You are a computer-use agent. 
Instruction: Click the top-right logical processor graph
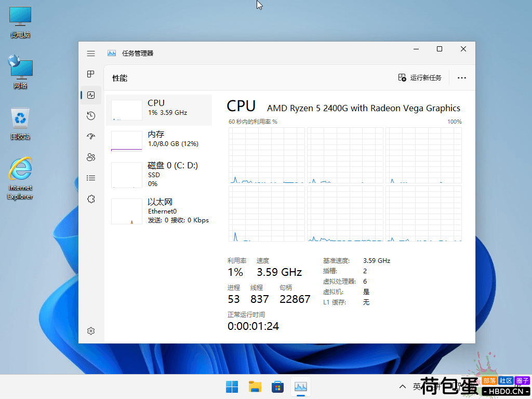[423, 155]
